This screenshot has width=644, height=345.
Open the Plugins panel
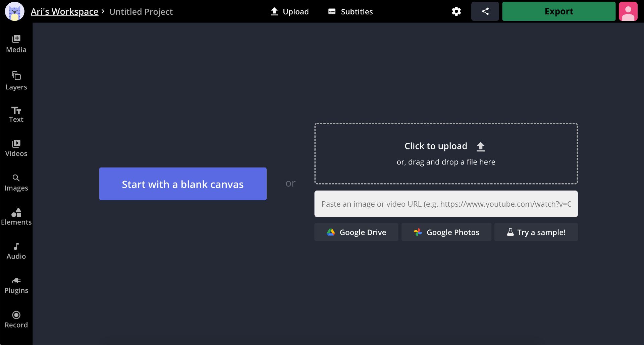point(16,285)
